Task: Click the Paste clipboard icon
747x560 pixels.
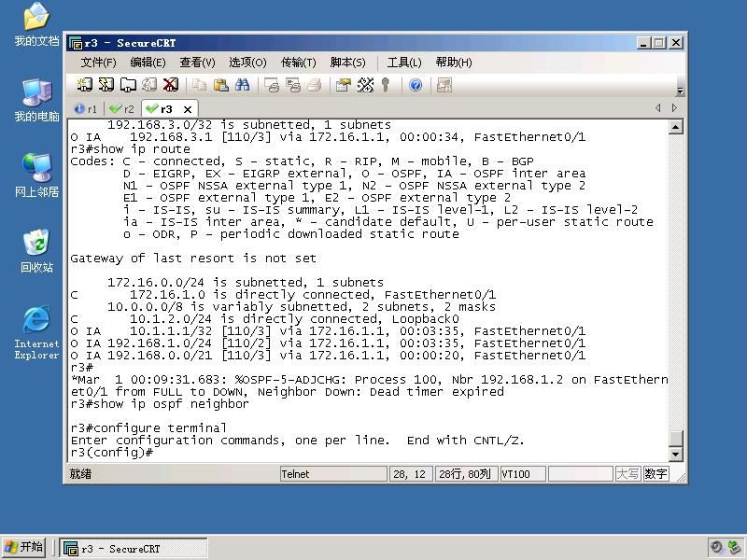Action: tap(220, 85)
